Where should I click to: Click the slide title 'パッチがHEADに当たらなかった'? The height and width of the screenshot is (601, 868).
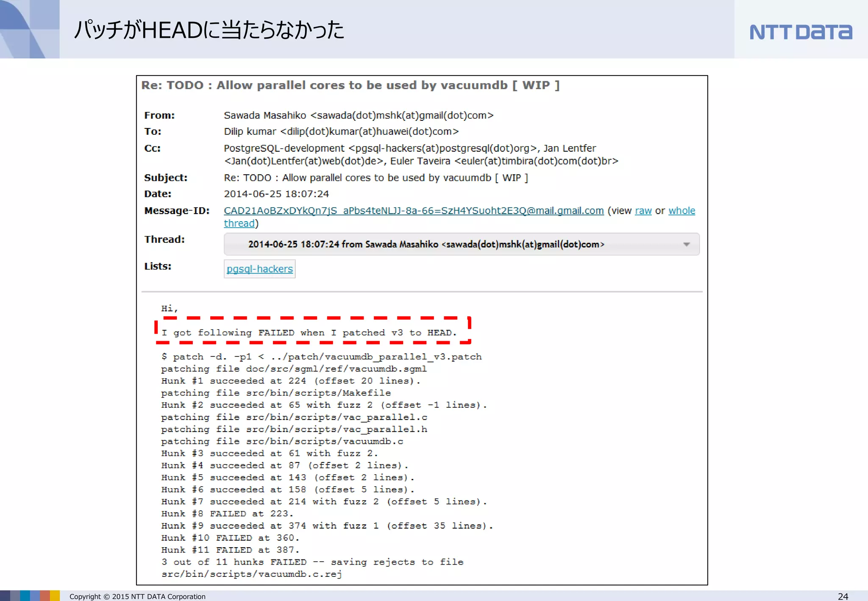209,30
